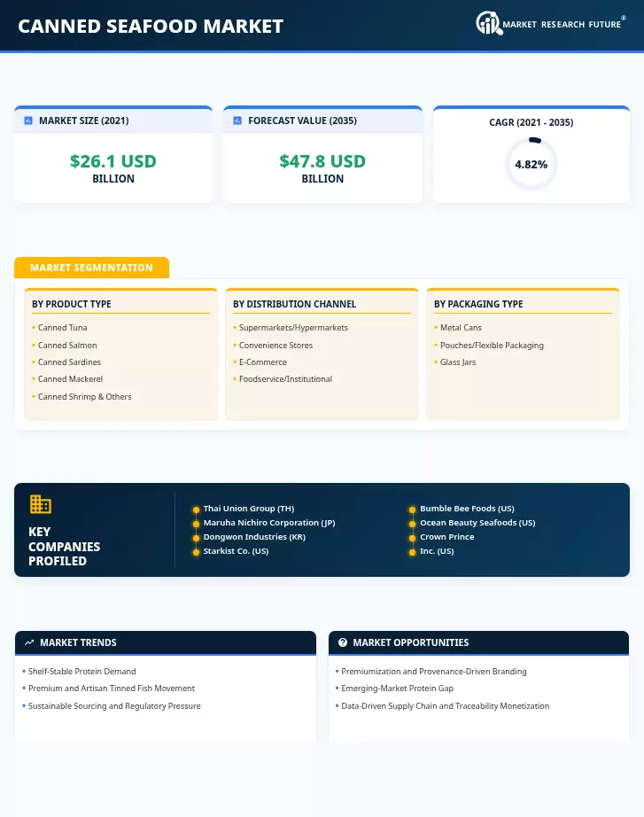Viewport: 644px width, 817px height.
Task: Select Convenience Stores channel item
Action: coord(275,346)
